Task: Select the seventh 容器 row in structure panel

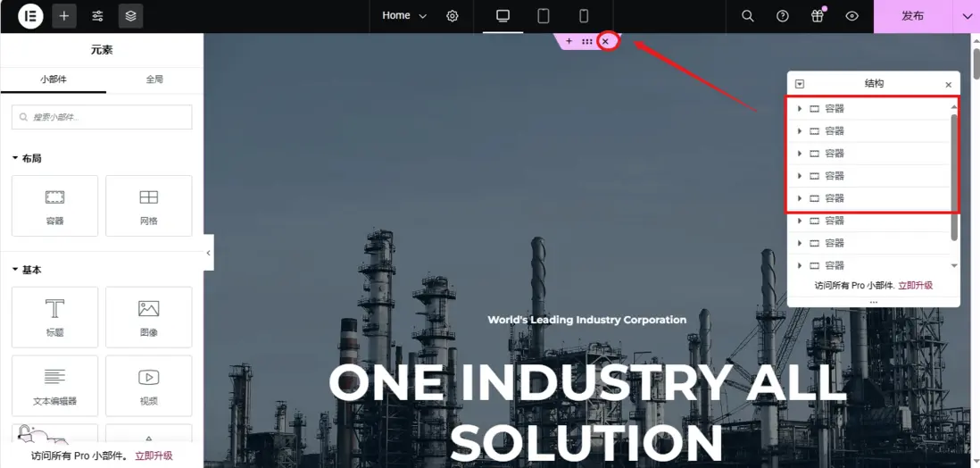Action: pos(868,243)
